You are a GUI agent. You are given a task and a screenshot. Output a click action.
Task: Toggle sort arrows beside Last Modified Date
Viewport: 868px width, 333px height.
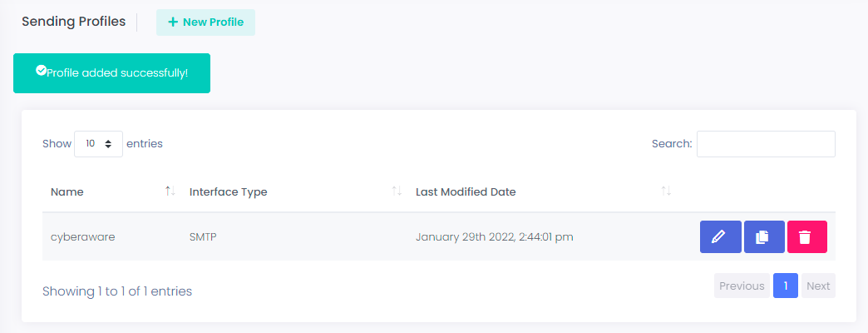666,191
